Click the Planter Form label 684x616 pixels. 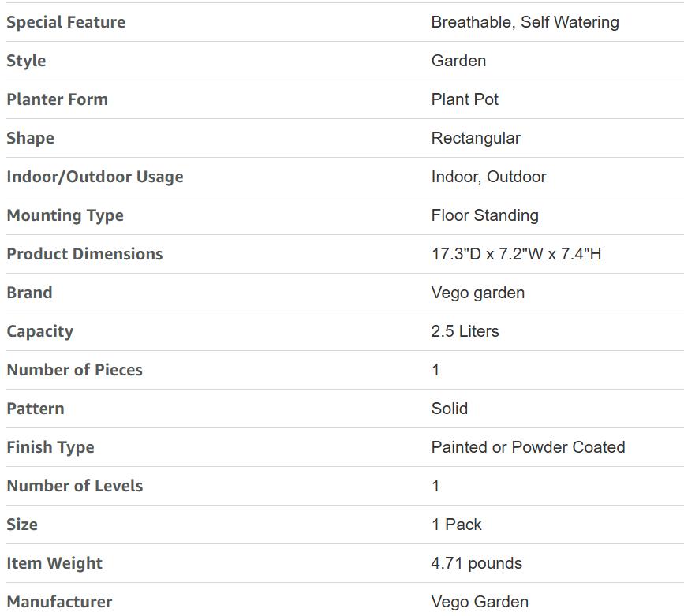[x=57, y=99]
